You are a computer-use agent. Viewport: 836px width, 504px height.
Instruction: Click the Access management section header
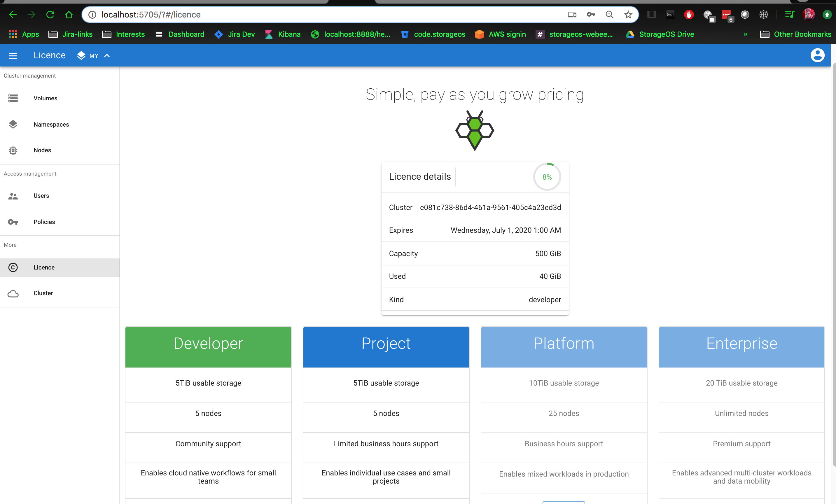coord(30,173)
